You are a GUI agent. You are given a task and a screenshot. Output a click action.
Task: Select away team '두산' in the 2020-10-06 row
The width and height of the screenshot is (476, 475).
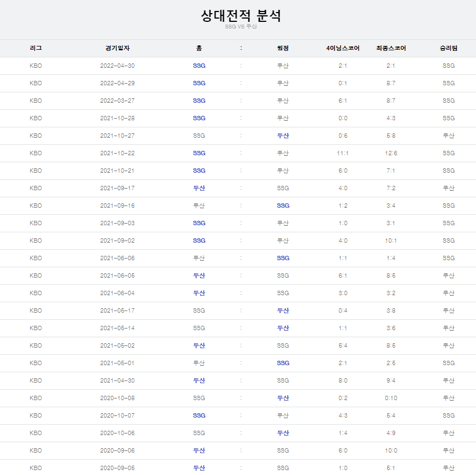point(283,433)
